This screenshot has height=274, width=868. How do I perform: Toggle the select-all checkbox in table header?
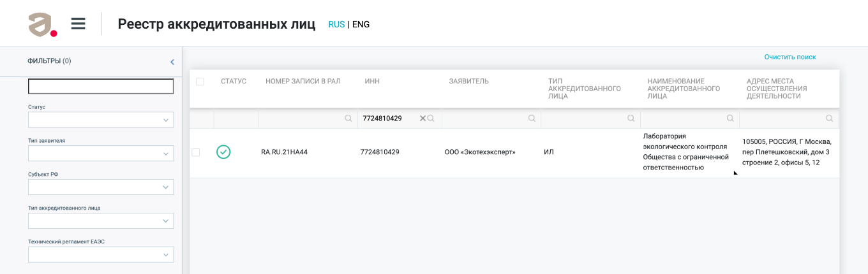coord(200,82)
